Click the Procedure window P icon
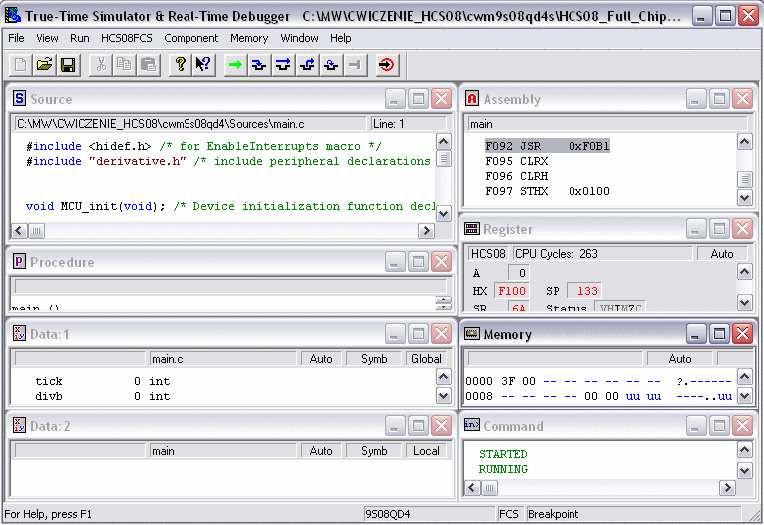Screen dimensions: 764x525 (19, 262)
